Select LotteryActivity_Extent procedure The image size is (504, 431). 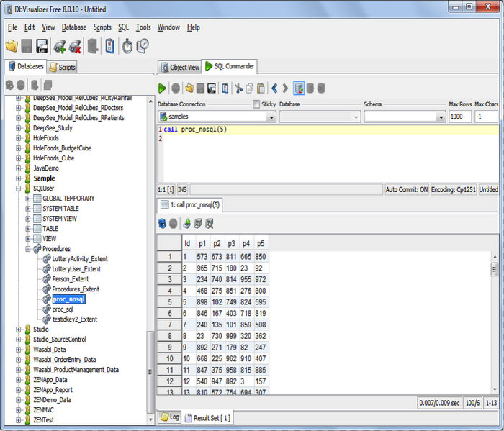click(x=80, y=259)
